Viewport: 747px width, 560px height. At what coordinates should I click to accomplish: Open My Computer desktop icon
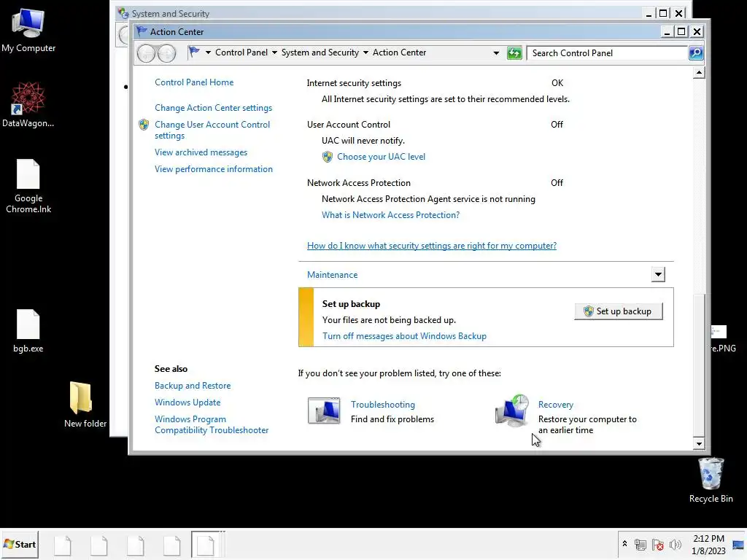pos(28,30)
